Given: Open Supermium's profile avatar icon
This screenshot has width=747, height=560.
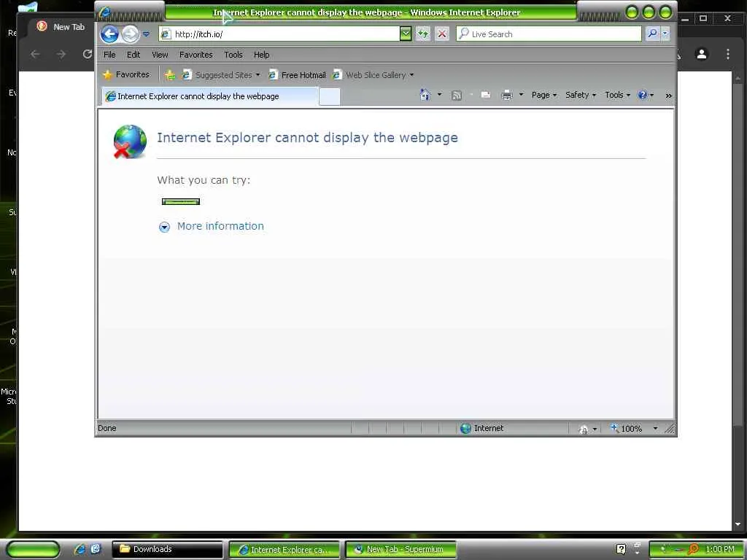Looking at the screenshot, I should click(701, 54).
